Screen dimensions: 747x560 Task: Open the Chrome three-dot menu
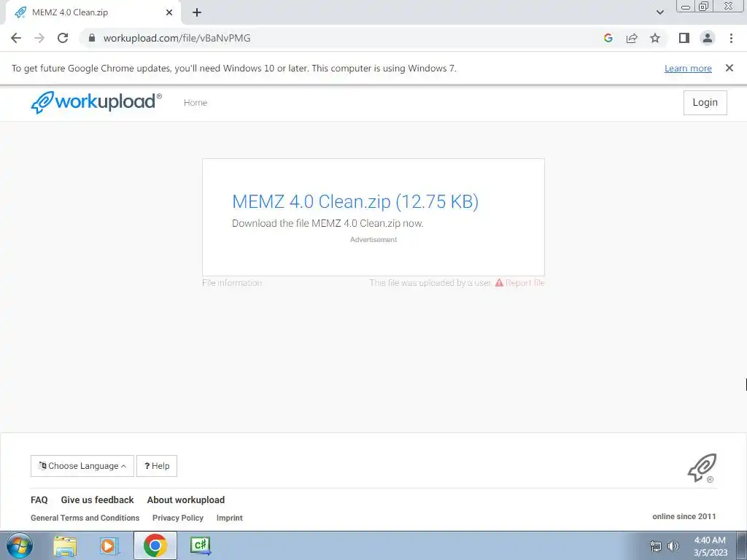click(731, 38)
